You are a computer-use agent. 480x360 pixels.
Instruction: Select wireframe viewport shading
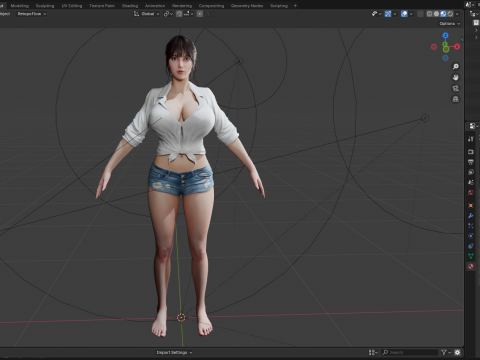(x=429, y=14)
